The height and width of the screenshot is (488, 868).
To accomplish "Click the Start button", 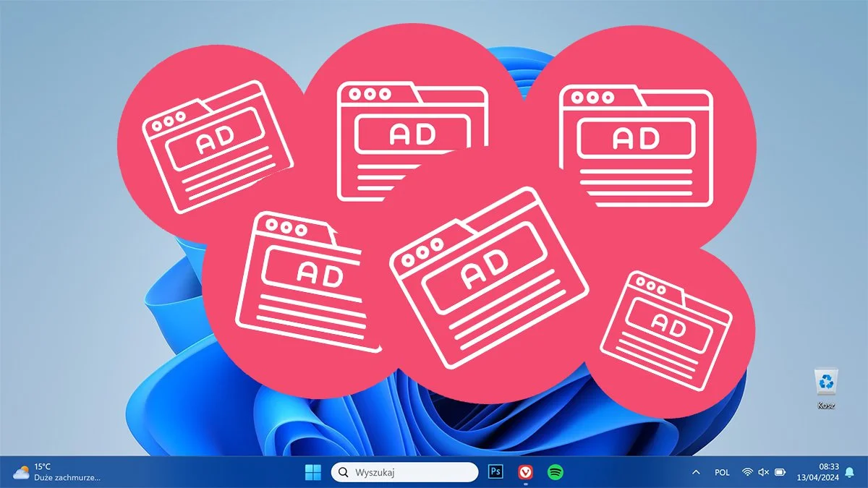I will (x=312, y=472).
